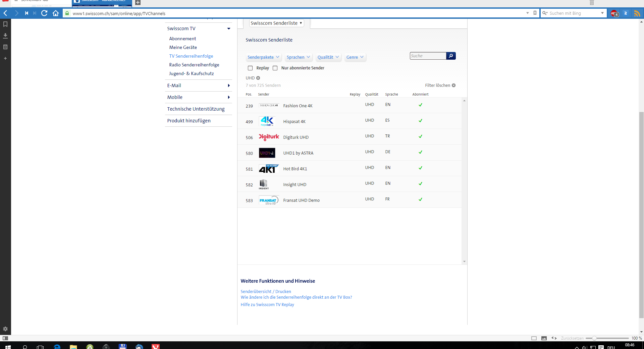The image size is (644, 349).
Task: Collapse the Swisscom TV menu section
Action: point(229,28)
